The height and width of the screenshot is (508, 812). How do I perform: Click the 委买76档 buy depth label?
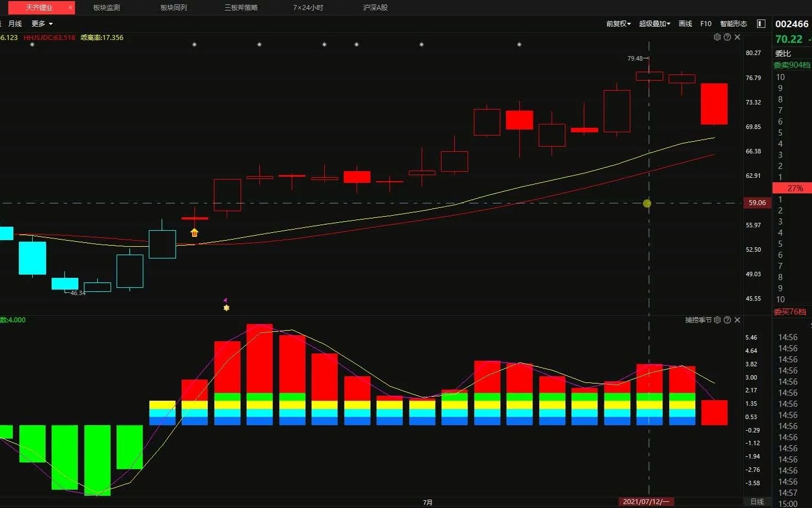[790, 312]
